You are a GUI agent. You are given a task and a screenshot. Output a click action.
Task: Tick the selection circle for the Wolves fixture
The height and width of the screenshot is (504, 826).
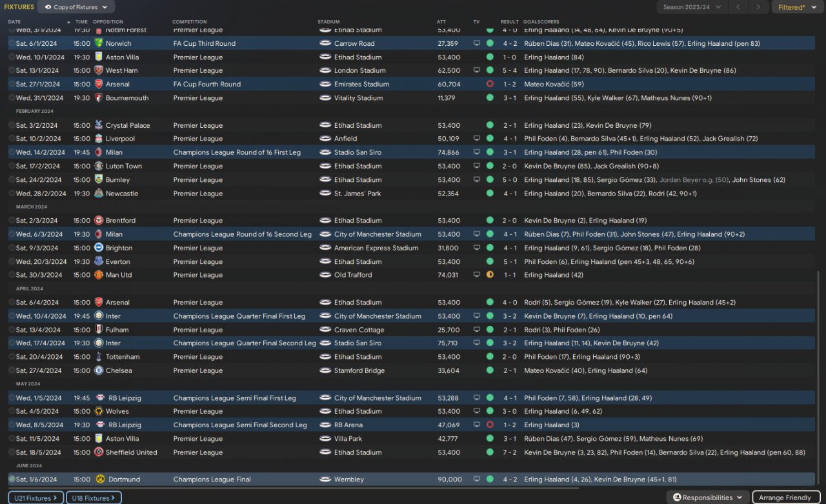click(12, 411)
